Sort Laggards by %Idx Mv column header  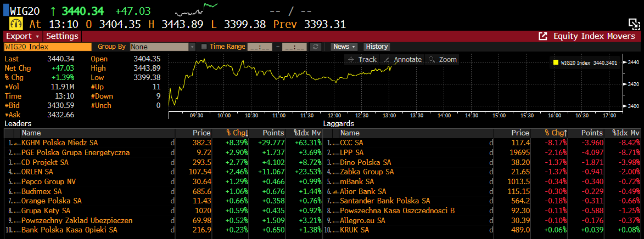pos(623,133)
